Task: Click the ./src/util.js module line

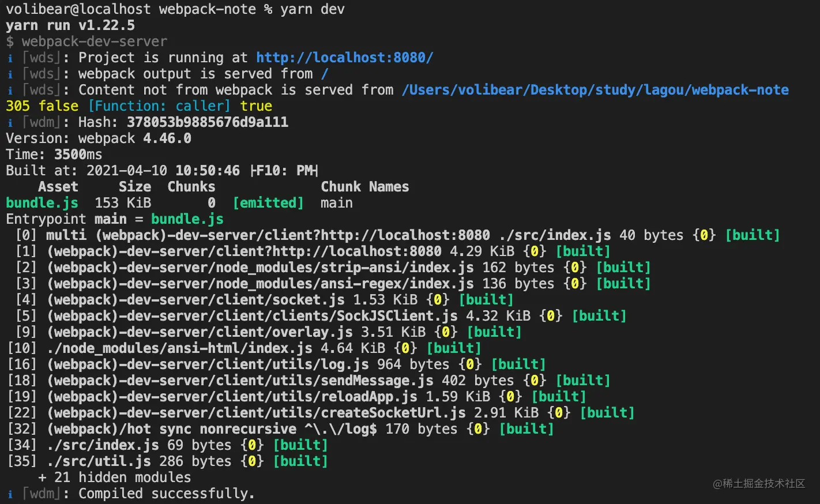Action: coord(168,461)
